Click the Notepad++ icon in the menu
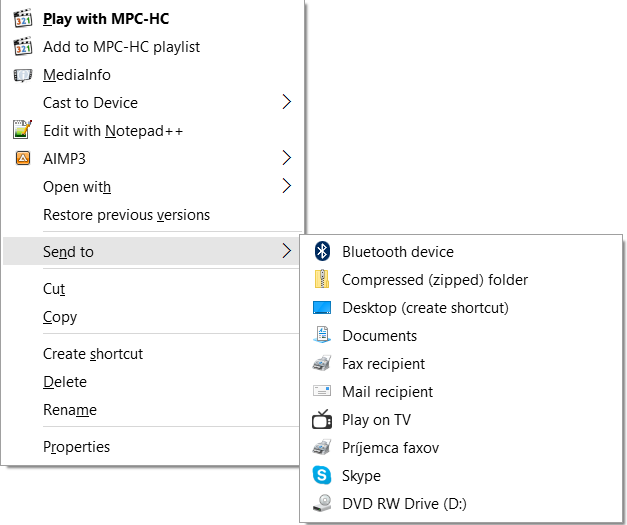The width and height of the screenshot is (627, 525). click(22, 130)
